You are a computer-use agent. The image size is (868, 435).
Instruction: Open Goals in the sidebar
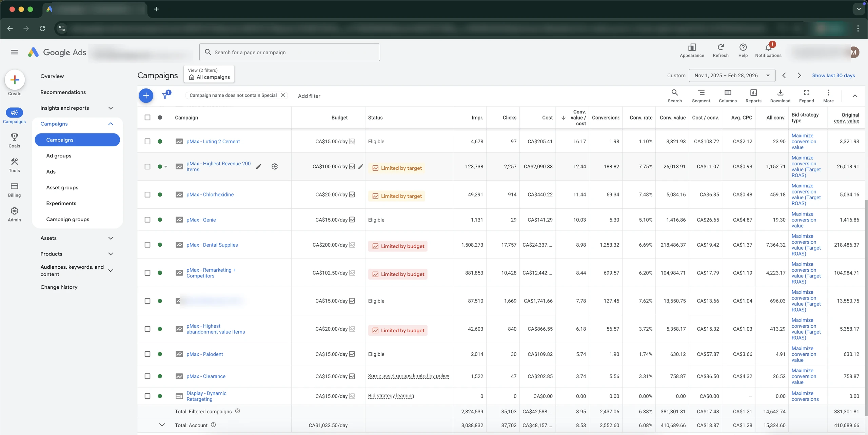pyautogui.click(x=14, y=141)
